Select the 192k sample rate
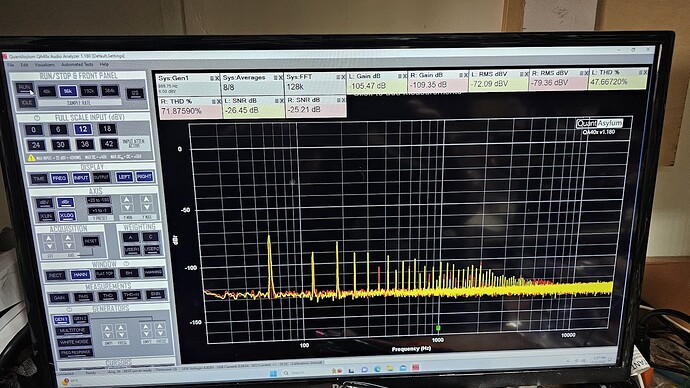Image resolution: width=690 pixels, height=388 pixels. pos(89,91)
